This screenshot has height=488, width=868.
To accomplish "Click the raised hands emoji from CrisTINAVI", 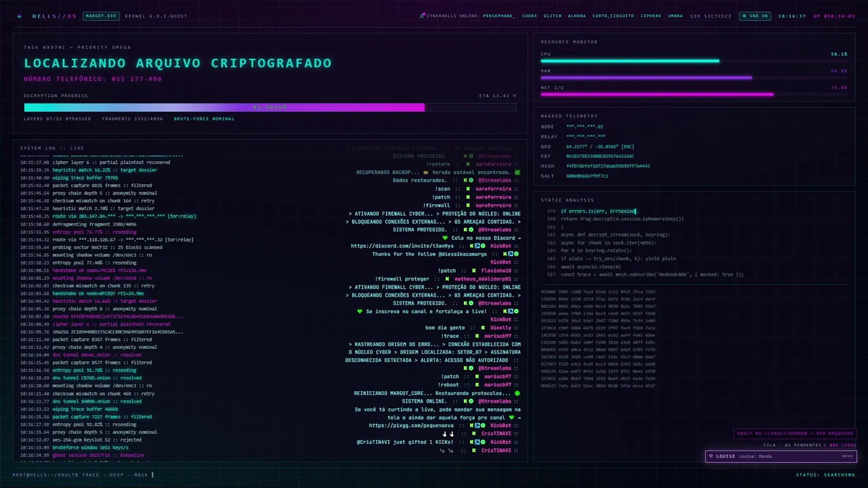I will tap(448, 434).
